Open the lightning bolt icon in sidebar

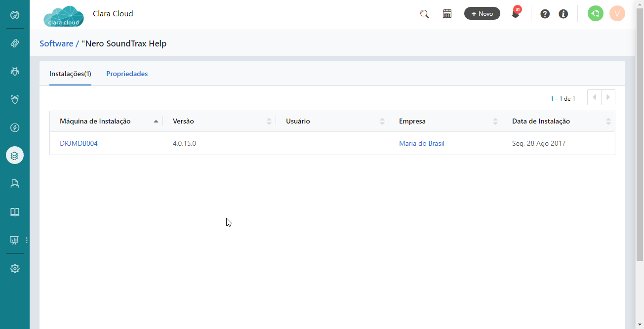click(x=15, y=128)
